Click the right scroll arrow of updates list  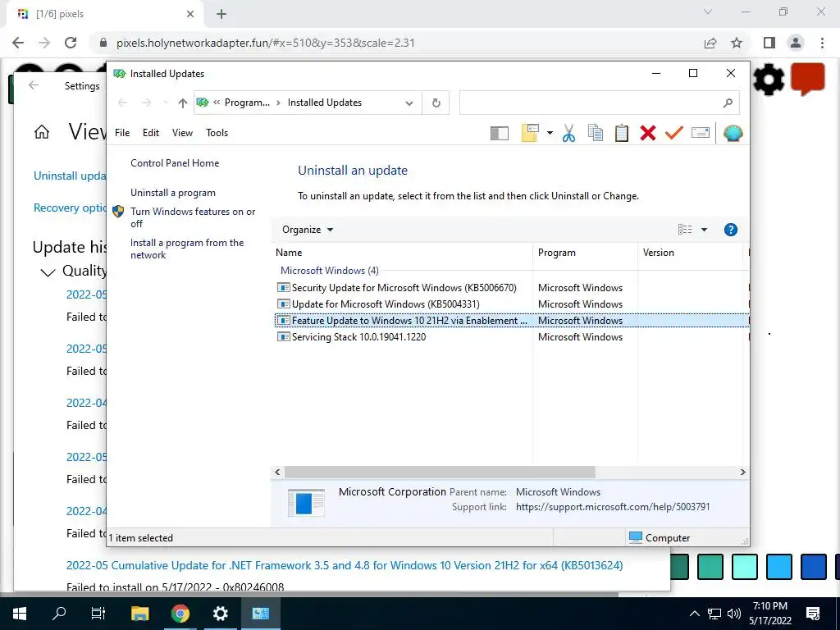(x=742, y=472)
